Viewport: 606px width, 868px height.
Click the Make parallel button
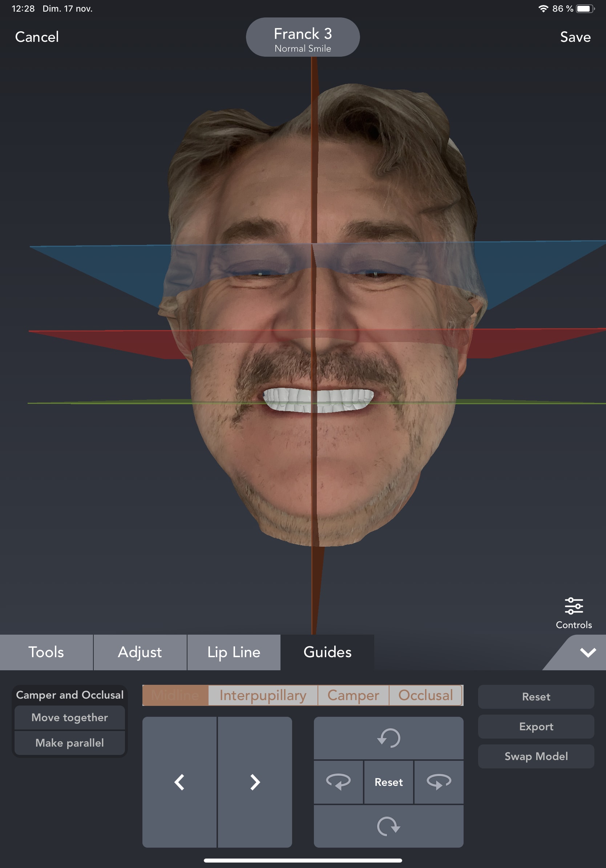tap(69, 743)
